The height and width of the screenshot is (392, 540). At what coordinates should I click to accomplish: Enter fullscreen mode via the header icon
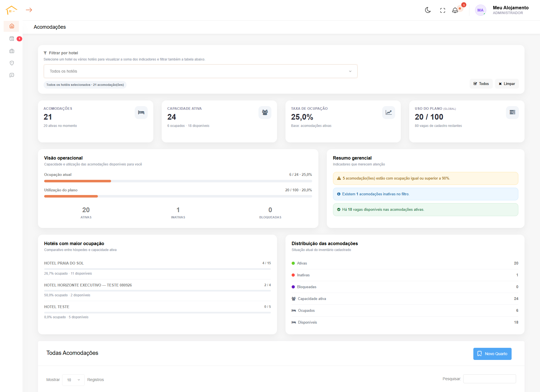point(443,10)
